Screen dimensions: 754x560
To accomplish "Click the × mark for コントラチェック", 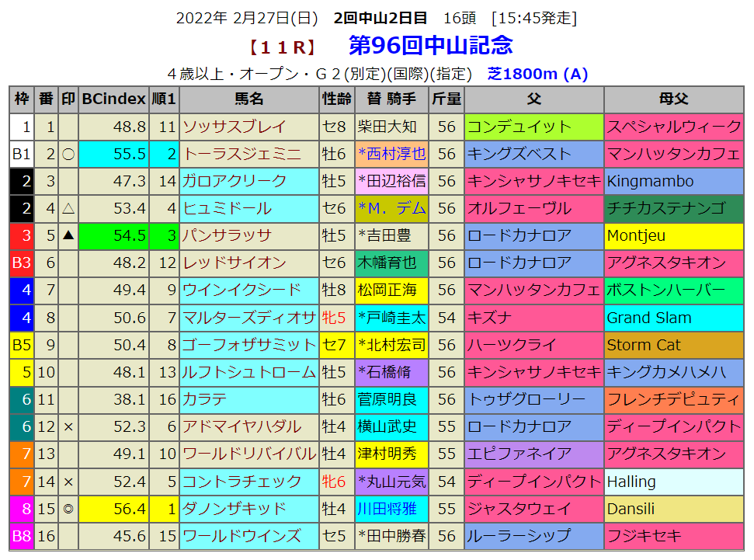I will coord(68,482).
